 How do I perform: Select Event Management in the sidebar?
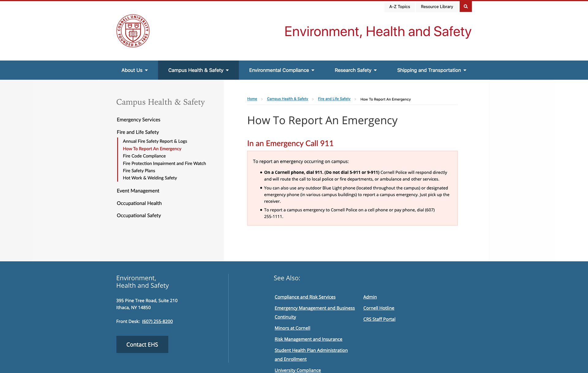[x=138, y=190]
